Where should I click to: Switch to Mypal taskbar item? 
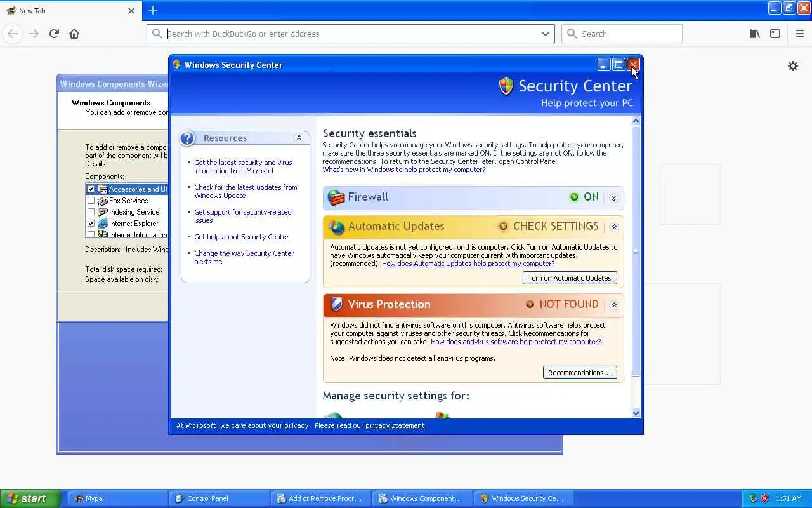[x=117, y=498]
